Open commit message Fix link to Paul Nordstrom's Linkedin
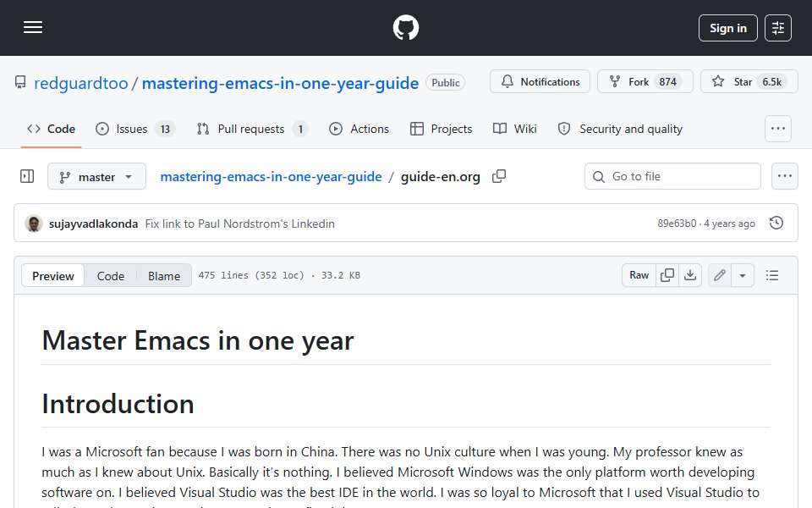 click(x=239, y=224)
